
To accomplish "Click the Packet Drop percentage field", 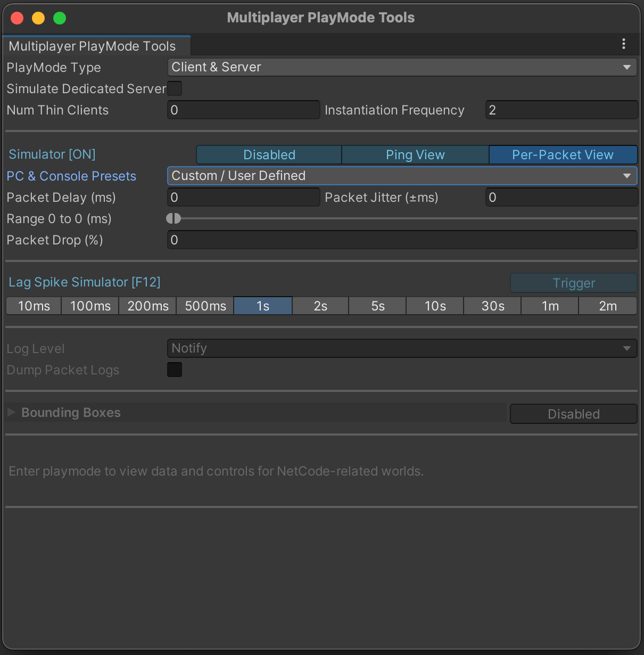I will (402, 240).
